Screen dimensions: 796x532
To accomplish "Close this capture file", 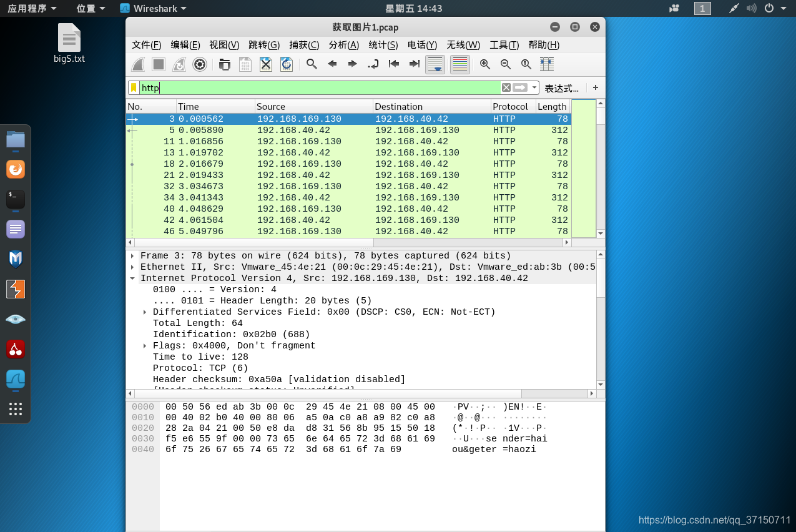I will 266,64.
